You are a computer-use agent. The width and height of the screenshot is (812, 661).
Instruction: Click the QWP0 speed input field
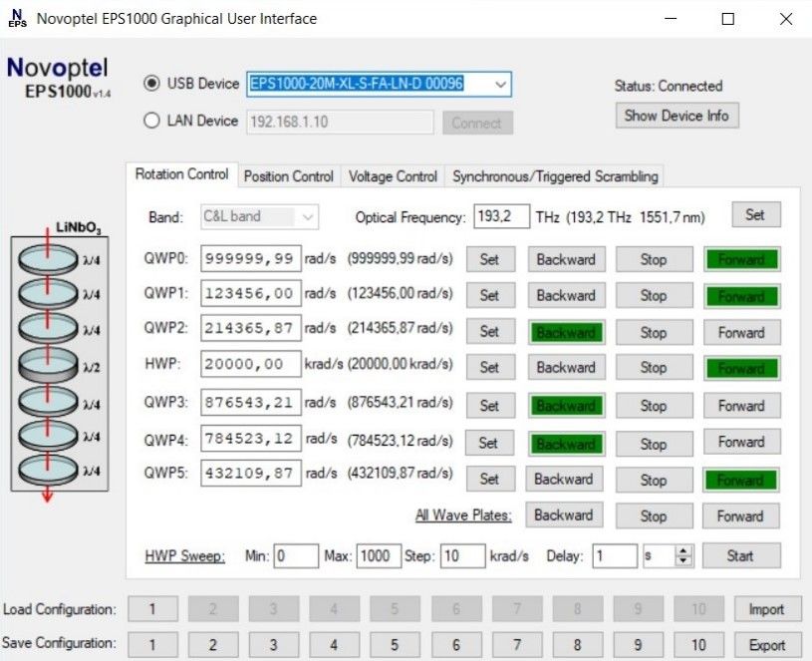coord(251,258)
